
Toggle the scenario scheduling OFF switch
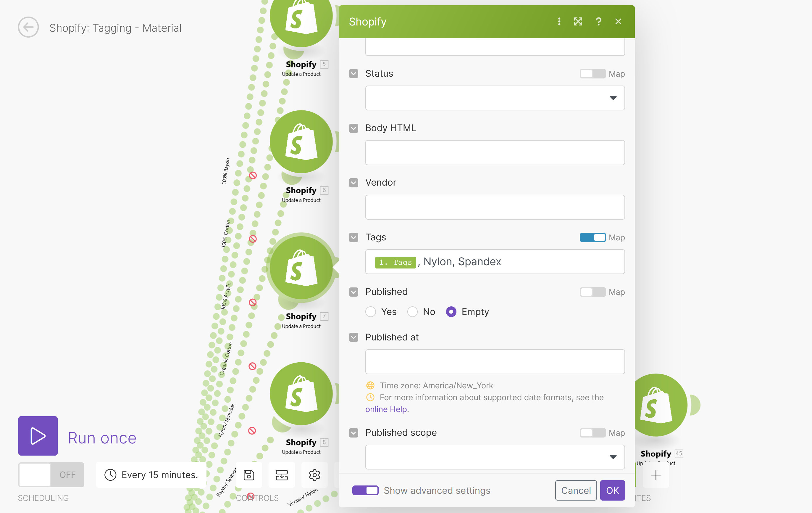coord(51,475)
